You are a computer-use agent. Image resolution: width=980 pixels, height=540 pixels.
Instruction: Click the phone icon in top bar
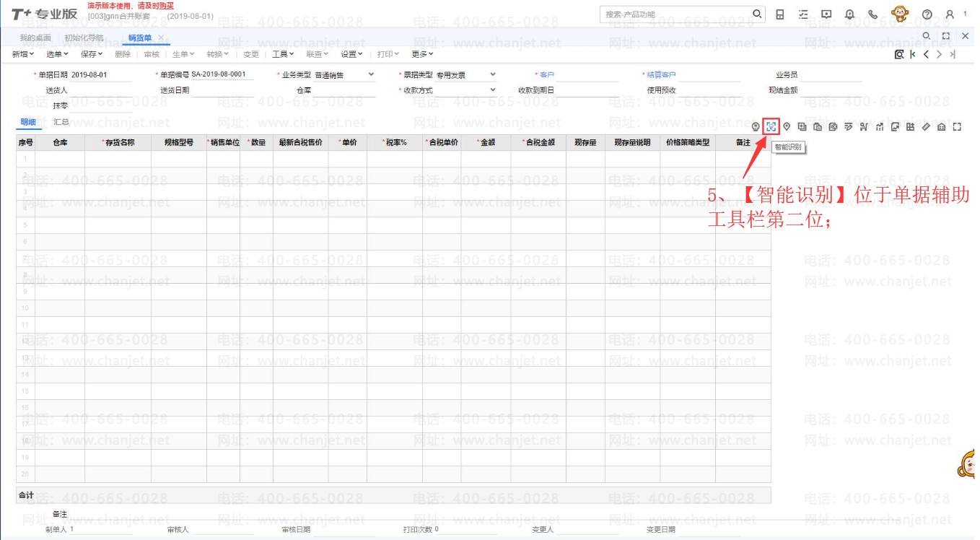pyautogui.click(x=872, y=14)
